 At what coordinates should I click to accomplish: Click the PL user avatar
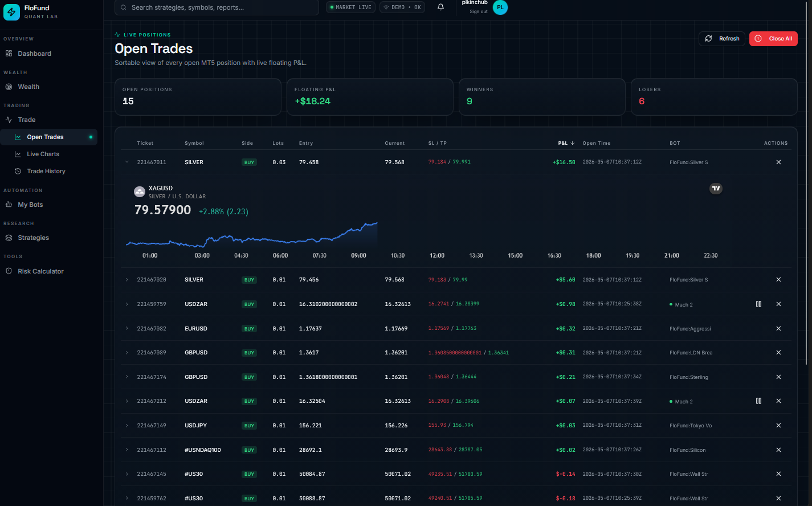(x=500, y=7)
